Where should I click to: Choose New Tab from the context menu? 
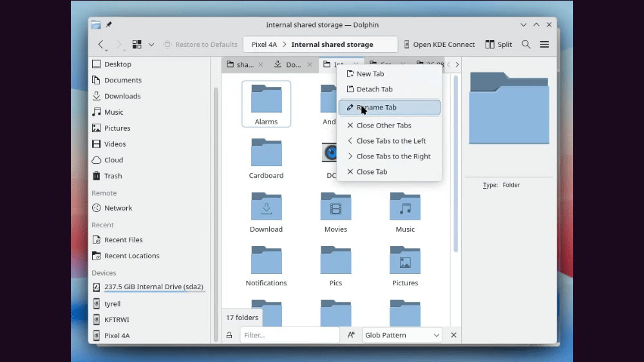[x=390, y=73]
